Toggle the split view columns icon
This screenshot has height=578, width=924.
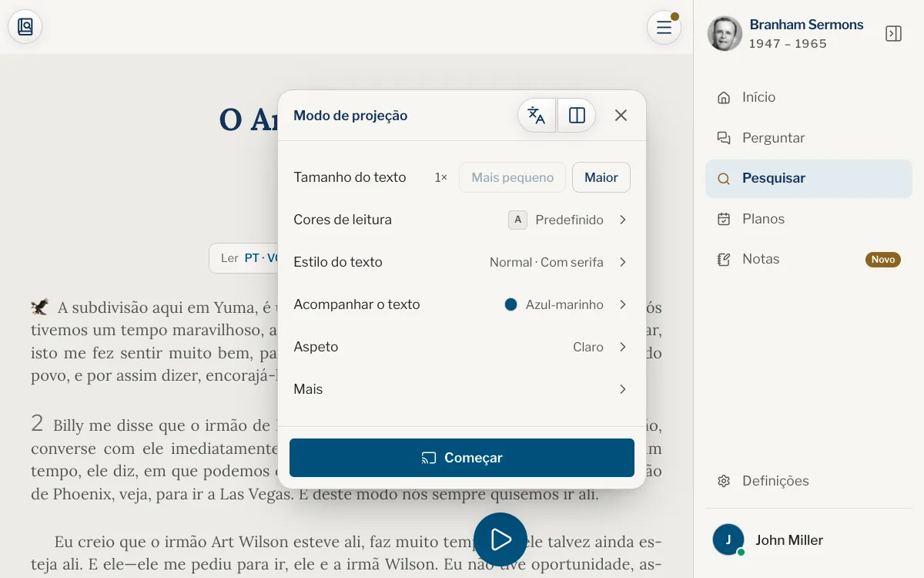pyautogui.click(x=577, y=116)
